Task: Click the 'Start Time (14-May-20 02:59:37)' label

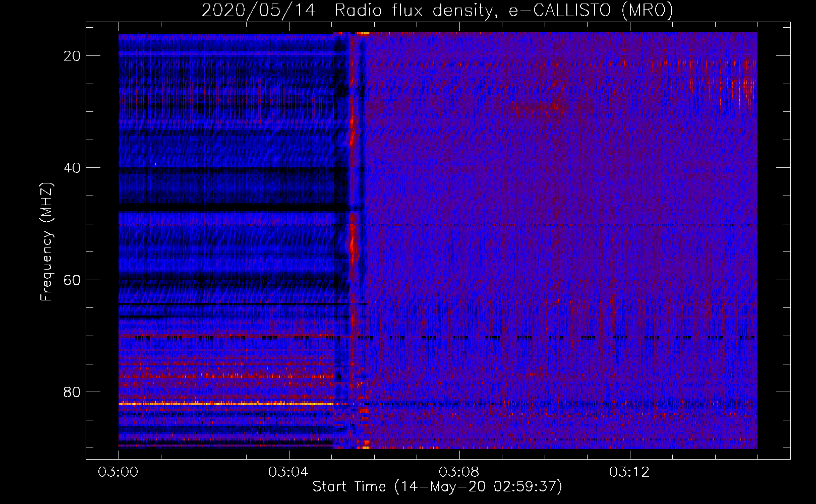Action: point(437,487)
